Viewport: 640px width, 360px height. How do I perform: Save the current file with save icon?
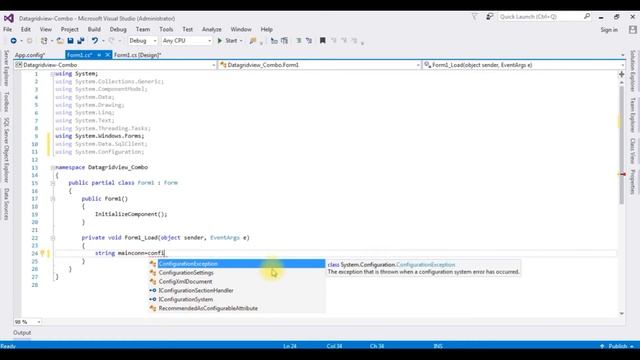(x=70, y=41)
